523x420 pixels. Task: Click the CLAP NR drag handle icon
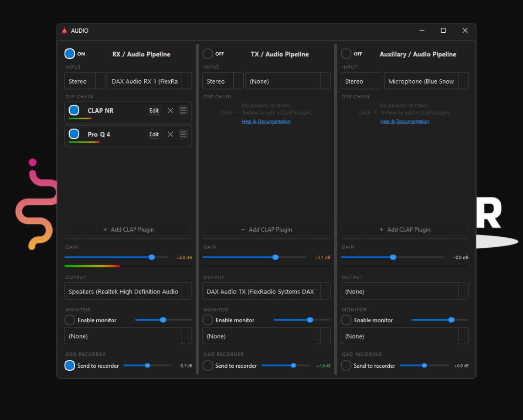click(x=183, y=110)
